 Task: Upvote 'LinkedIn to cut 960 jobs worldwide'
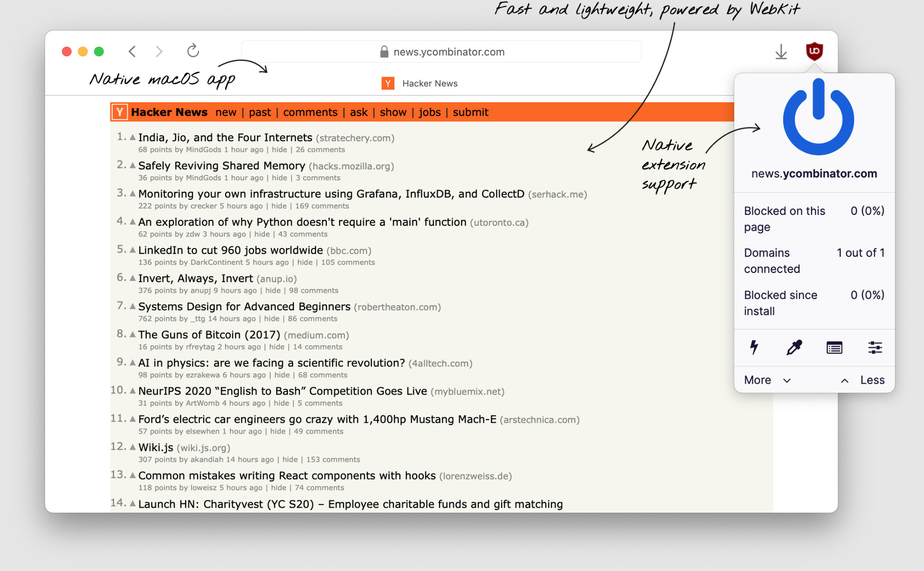point(133,250)
